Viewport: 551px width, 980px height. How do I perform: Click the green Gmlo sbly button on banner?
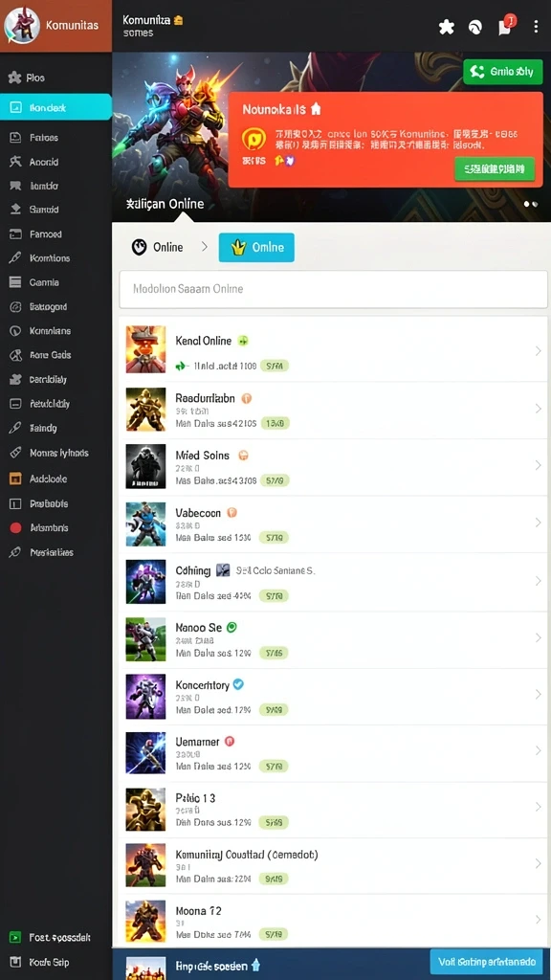pos(502,71)
